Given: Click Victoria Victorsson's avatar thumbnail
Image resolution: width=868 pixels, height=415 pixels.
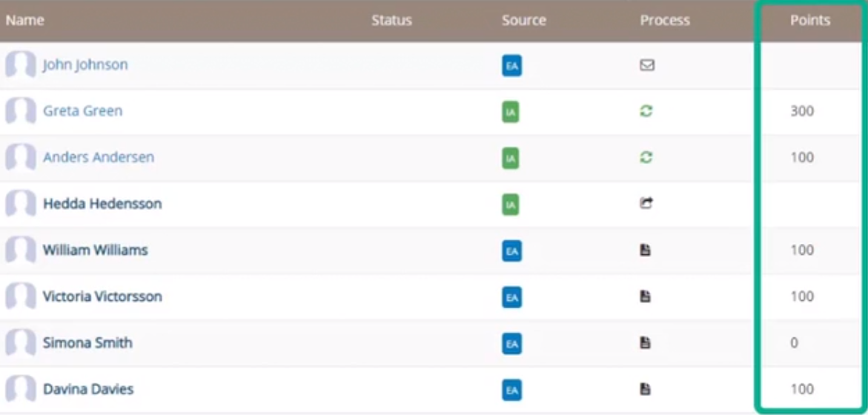Looking at the screenshot, I should [21, 296].
